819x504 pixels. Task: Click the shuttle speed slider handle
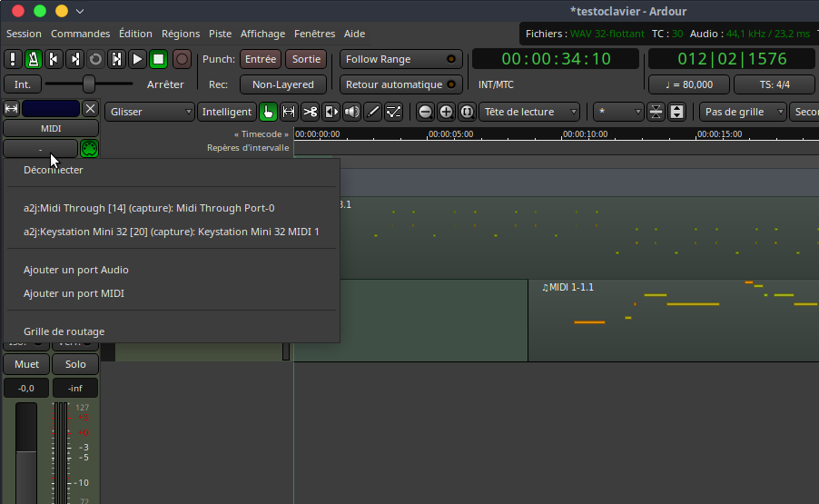tap(89, 84)
